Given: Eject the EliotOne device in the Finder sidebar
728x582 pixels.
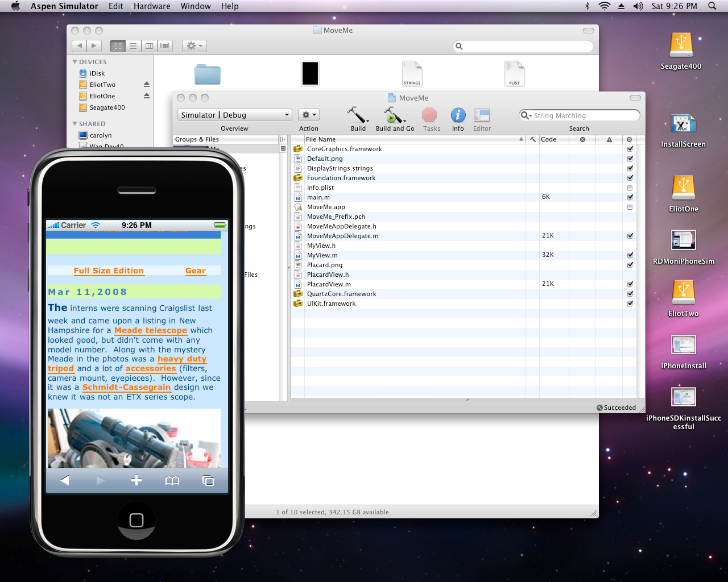Looking at the screenshot, I should pos(146,96).
